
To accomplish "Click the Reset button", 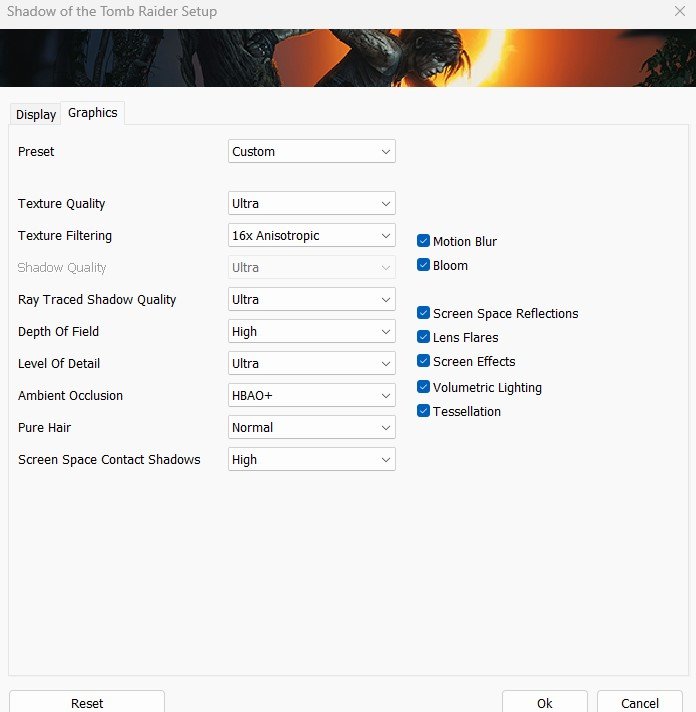I will (x=87, y=702).
